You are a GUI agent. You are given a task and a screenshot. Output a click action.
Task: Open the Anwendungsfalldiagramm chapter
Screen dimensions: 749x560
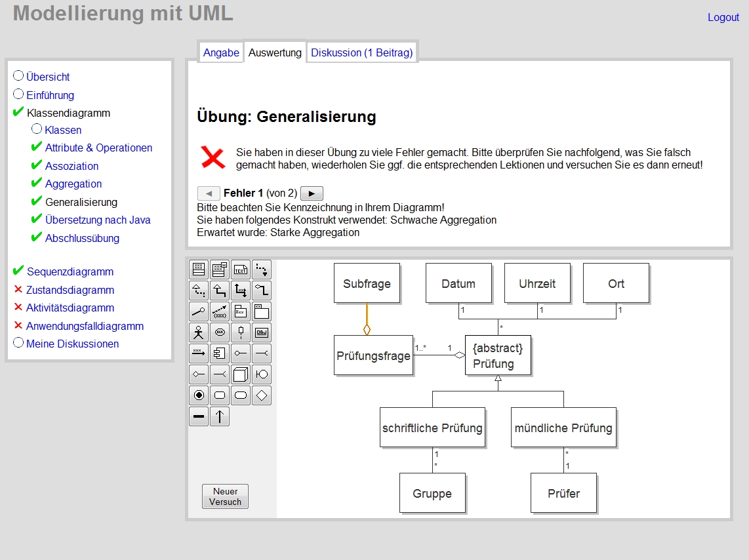pos(85,326)
